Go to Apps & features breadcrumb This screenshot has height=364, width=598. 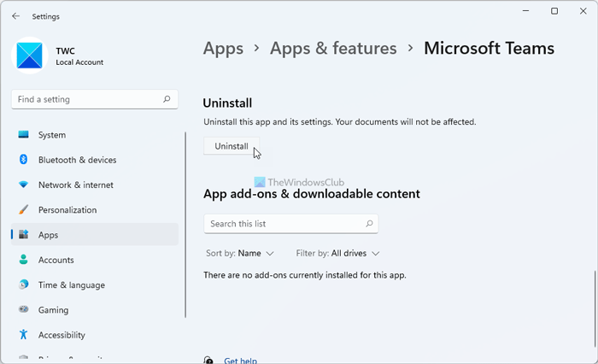point(333,49)
